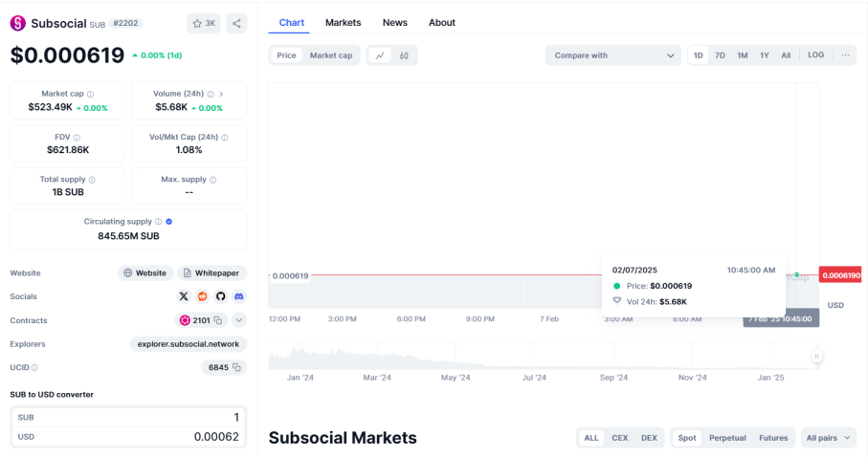Screen dimensions: 868x457
Task: Open All pairs dropdown
Action: click(829, 438)
